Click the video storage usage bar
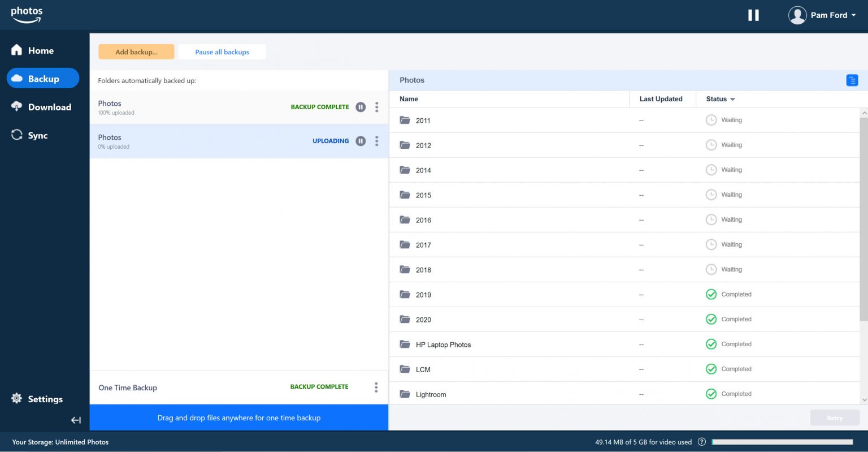The image size is (868, 452). (x=782, y=442)
